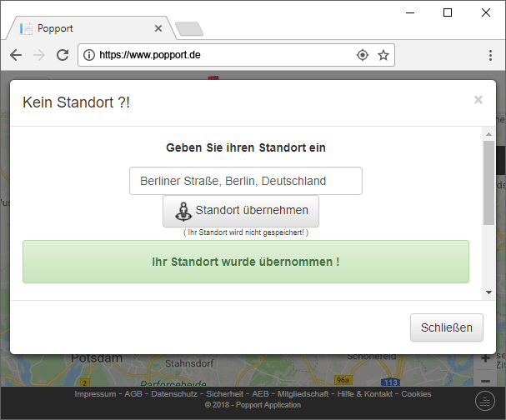Click the map zoom in plus button

pos(485,358)
